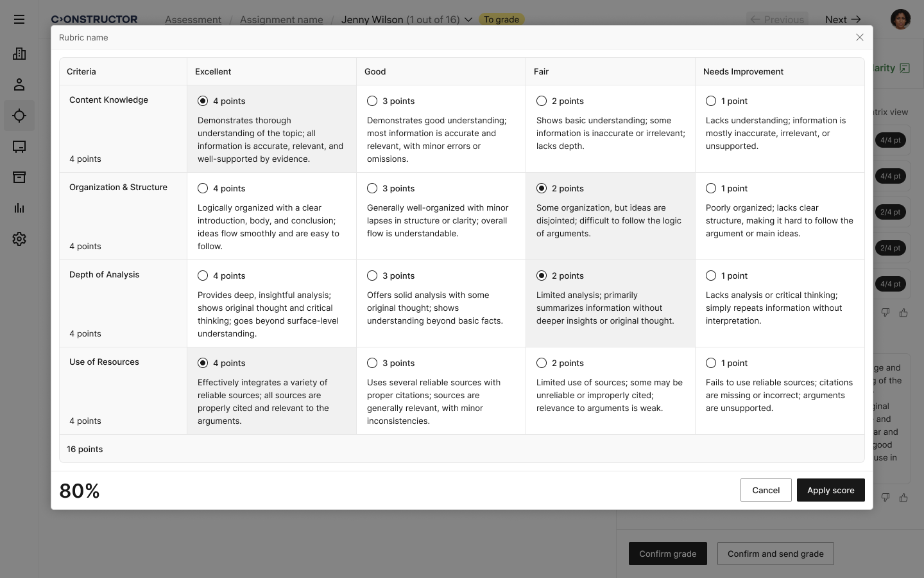Click the archive box sidebar icon
The image size is (924, 578).
19,177
